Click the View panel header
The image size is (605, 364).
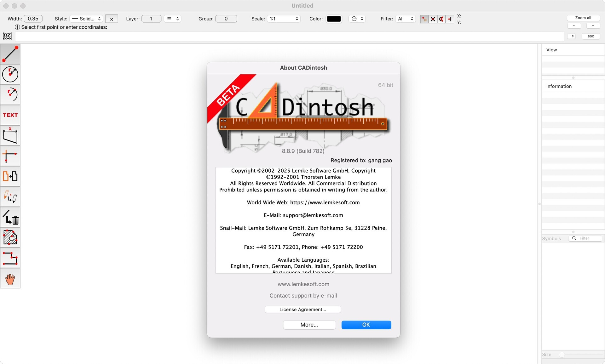coord(573,50)
